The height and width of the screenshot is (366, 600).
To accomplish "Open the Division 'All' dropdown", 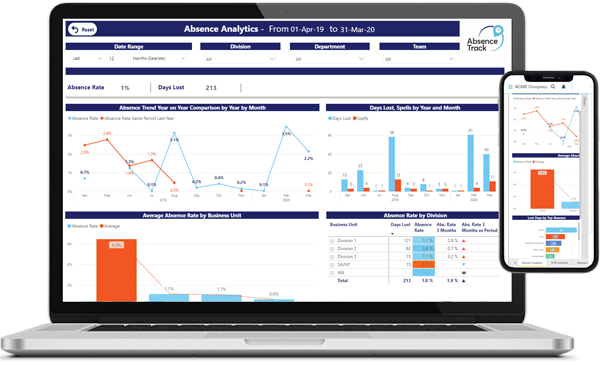I will coord(240,59).
